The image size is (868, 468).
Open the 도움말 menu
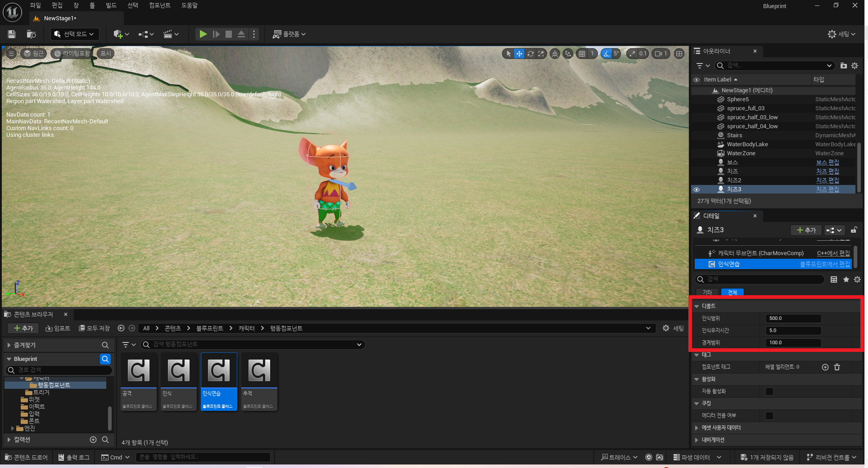pyautogui.click(x=190, y=5)
